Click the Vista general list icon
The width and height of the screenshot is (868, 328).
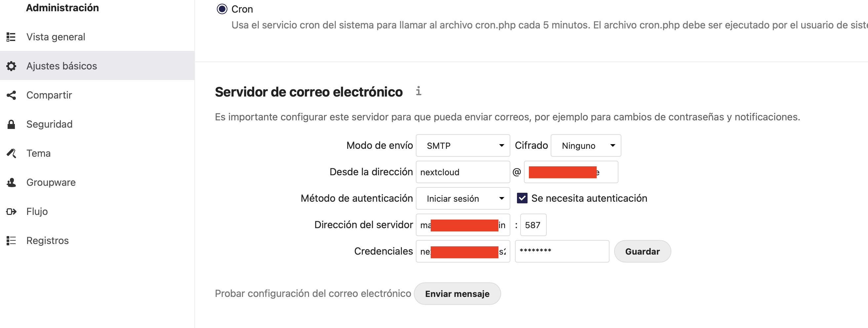tap(11, 37)
